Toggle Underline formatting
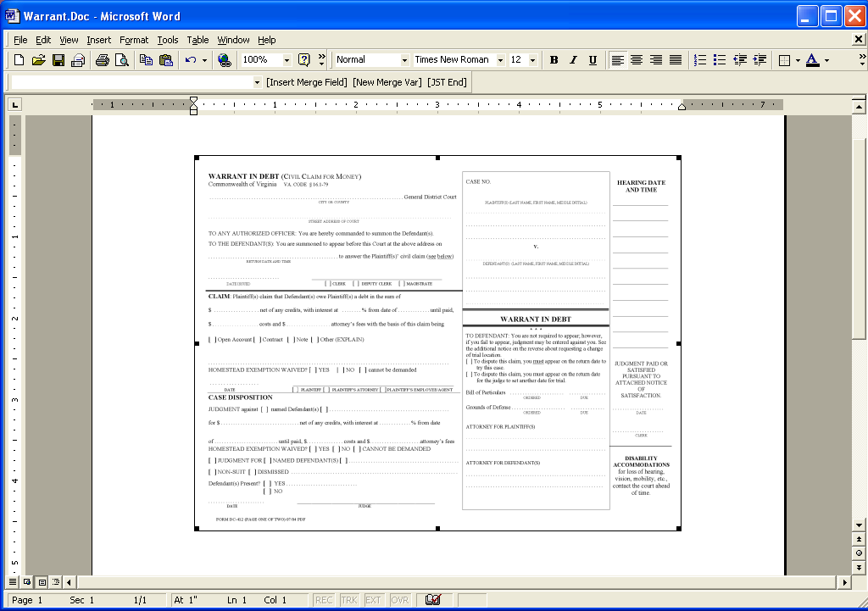The width and height of the screenshot is (868, 611). [593, 60]
